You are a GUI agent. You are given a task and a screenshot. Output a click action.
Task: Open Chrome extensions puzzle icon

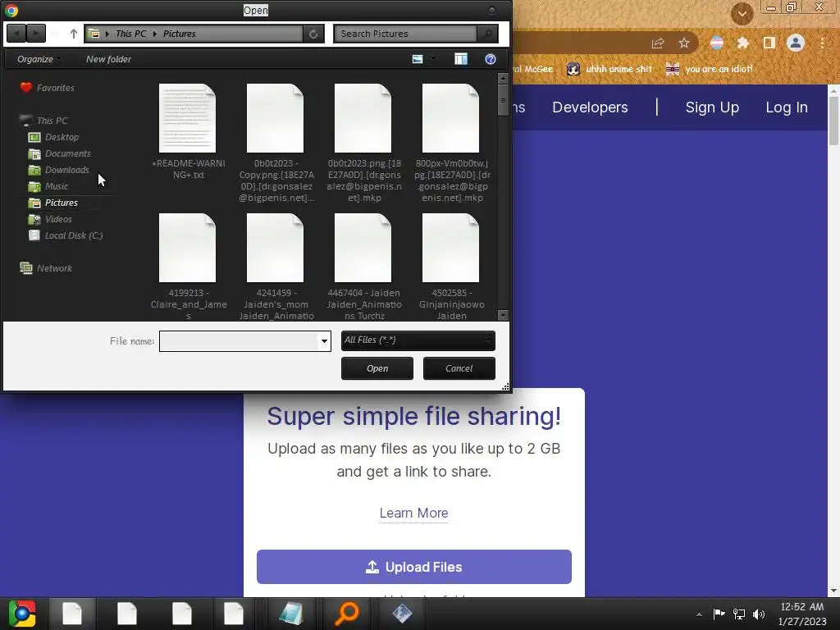(742, 43)
